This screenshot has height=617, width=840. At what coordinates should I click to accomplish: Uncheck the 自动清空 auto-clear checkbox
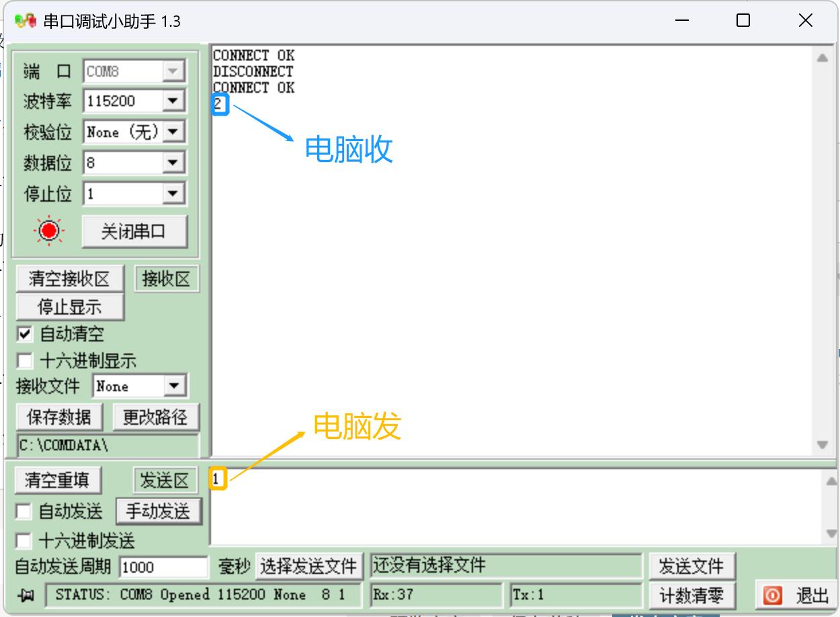coord(26,333)
